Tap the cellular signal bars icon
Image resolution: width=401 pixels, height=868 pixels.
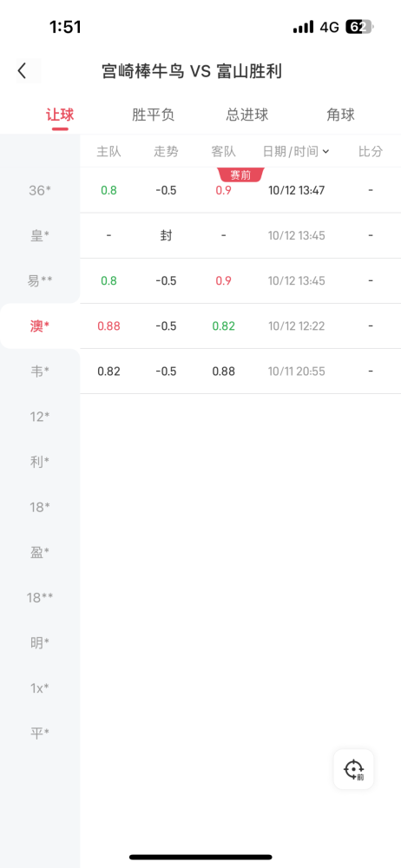click(x=303, y=27)
